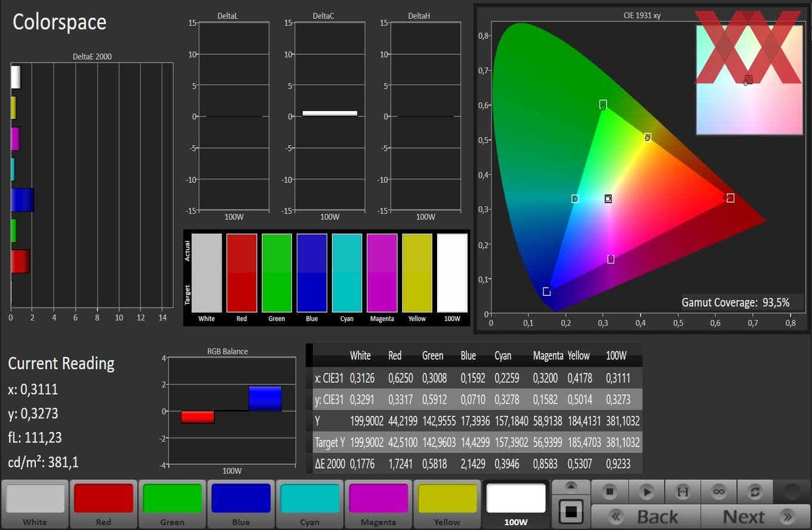Click the Red ΔE 2000 value 1,7241
The width and height of the screenshot is (812, 530).
coord(401,464)
